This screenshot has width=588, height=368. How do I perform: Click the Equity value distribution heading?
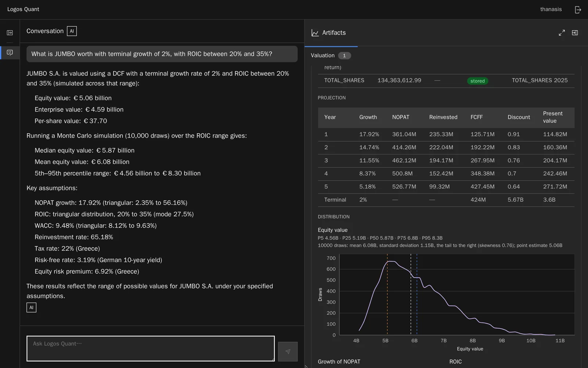coord(333,230)
